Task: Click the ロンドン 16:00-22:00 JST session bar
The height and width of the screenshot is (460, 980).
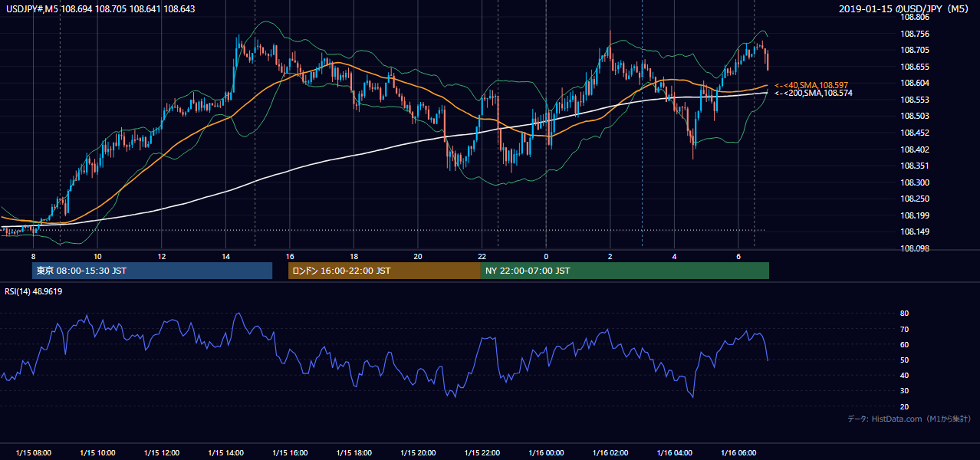Action: 384,271
